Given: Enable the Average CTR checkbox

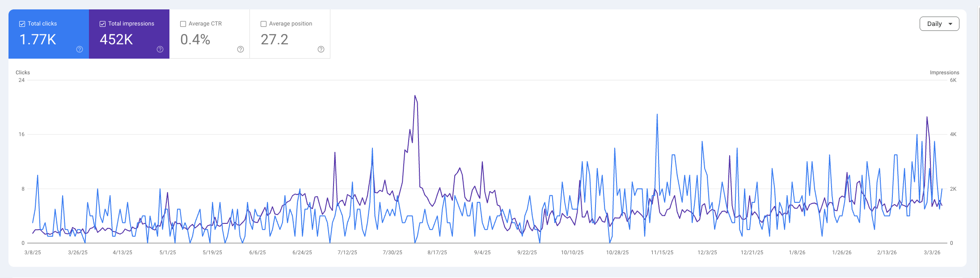Looking at the screenshot, I should (x=183, y=24).
